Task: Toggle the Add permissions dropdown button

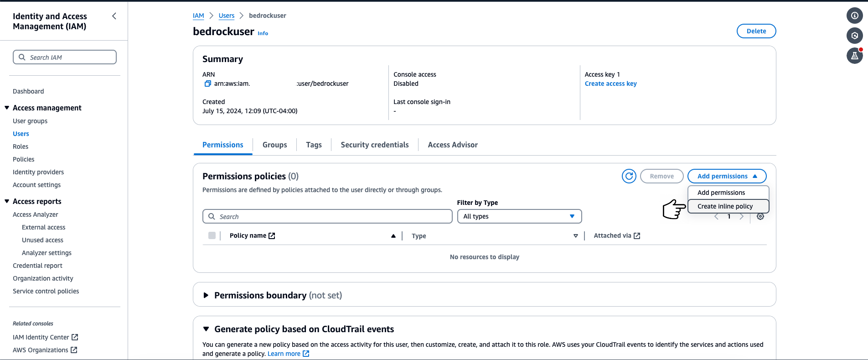Action: [x=727, y=176]
